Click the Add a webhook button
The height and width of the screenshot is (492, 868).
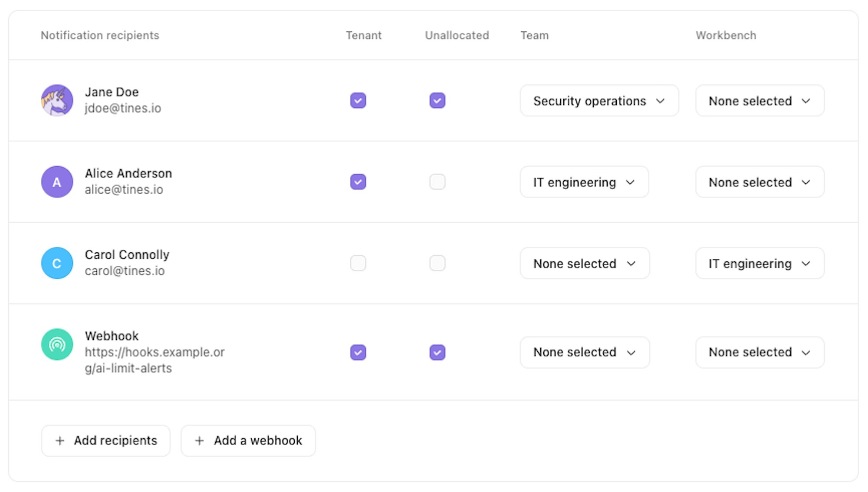[x=248, y=441]
